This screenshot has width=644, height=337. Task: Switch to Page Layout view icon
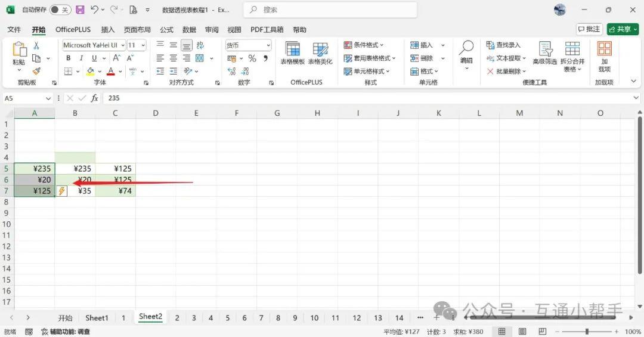click(522, 331)
